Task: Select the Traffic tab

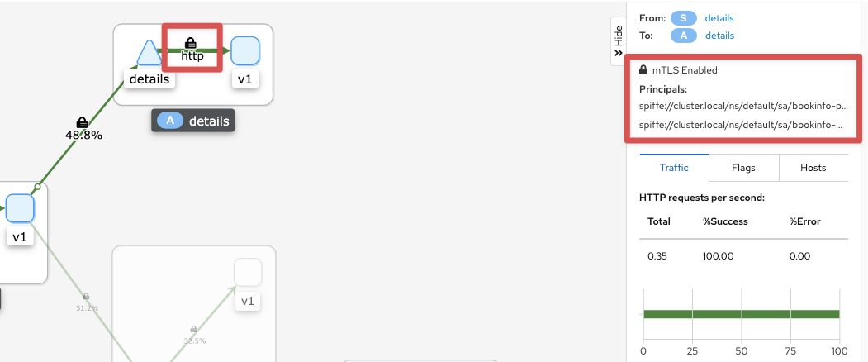Action: pyautogui.click(x=674, y=168)
